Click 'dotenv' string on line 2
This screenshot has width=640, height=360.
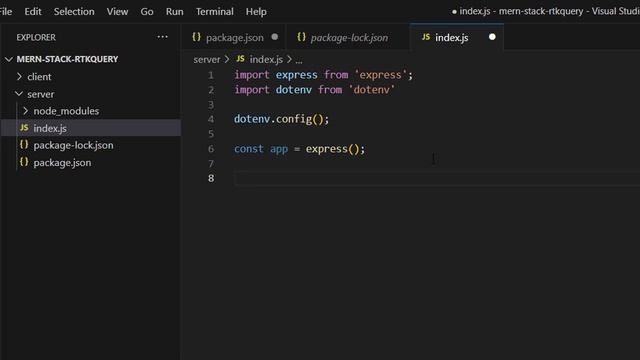pyautogui.click(x=371, y=90)
